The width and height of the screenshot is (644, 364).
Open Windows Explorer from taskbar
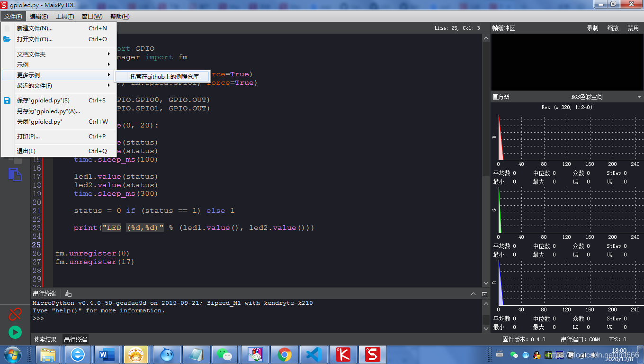click(x=48, y=355)
